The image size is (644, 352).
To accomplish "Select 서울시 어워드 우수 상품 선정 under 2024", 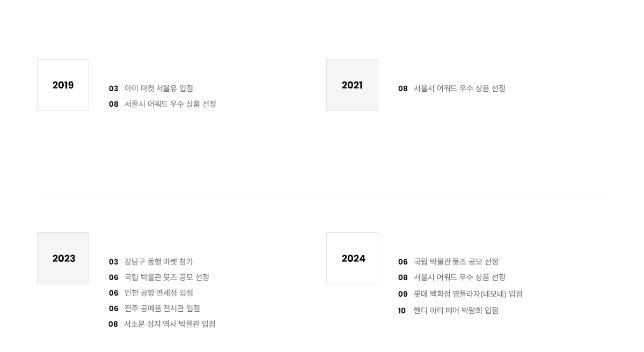I will click(459, 277).
